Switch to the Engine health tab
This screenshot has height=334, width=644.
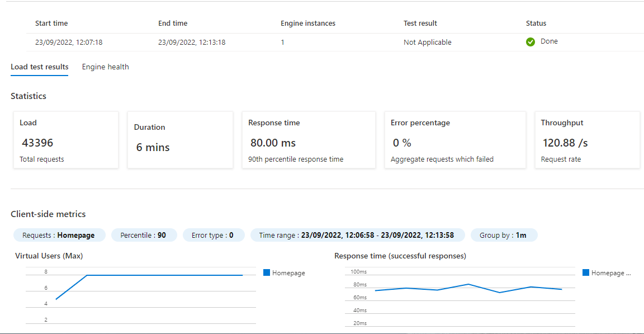click(x=105, y=67)
